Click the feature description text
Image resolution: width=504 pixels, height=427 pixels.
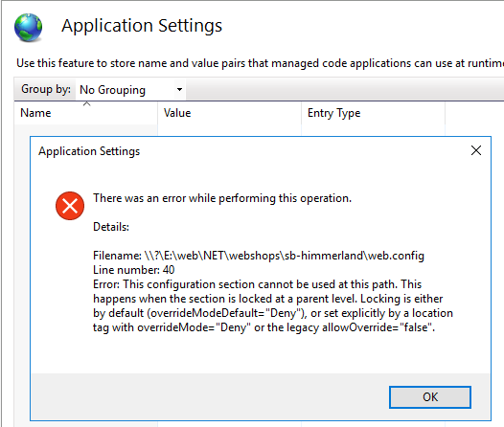click(x=260, y=63)
